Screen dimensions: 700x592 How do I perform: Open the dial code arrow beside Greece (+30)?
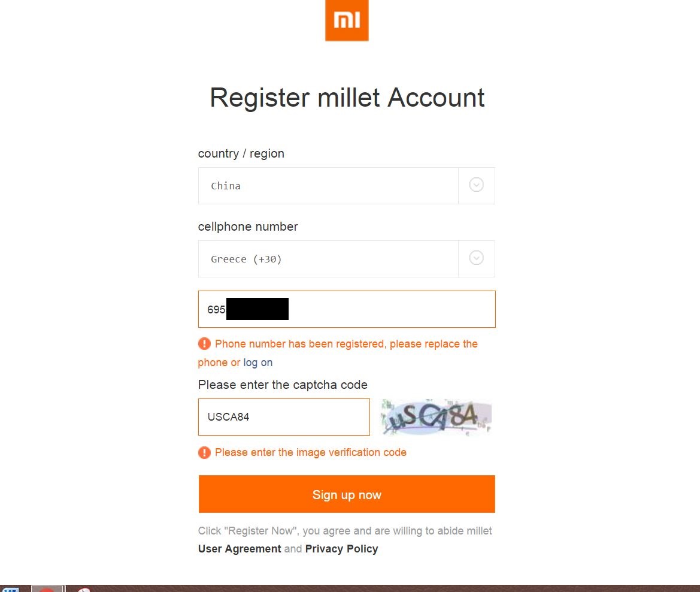pos(477,258)
